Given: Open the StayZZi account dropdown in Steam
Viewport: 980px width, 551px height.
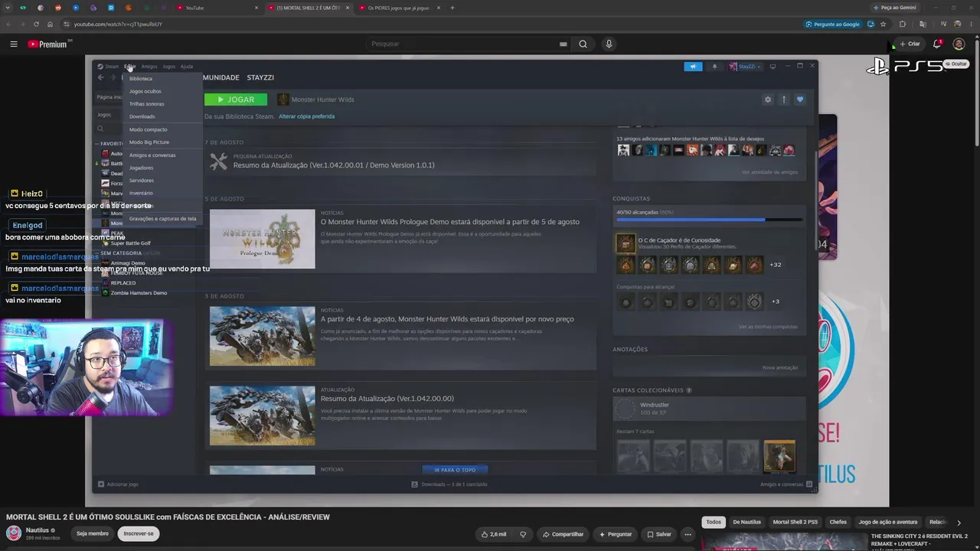Looking at the screenshot, I should tap(744, 67).
